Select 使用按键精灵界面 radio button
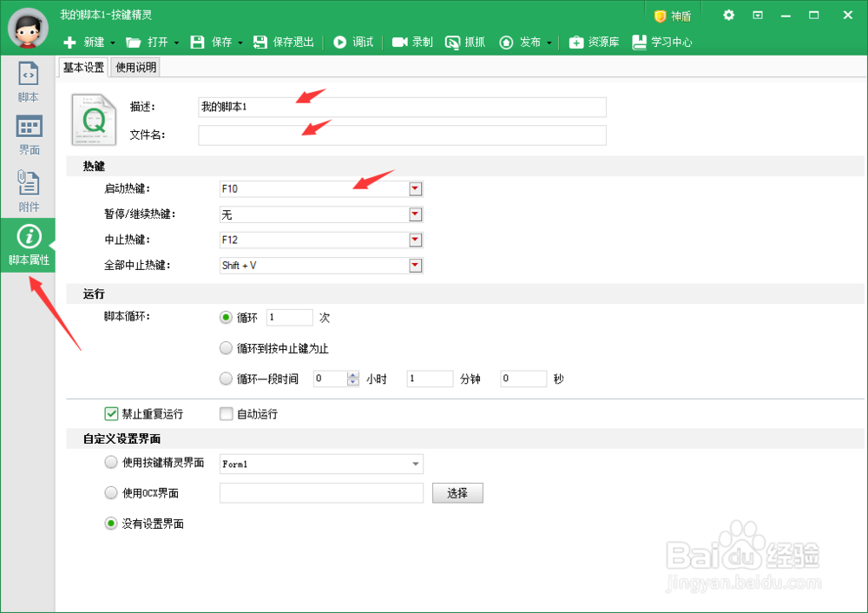This screenshot has height=613, width=868. (111, 463)
